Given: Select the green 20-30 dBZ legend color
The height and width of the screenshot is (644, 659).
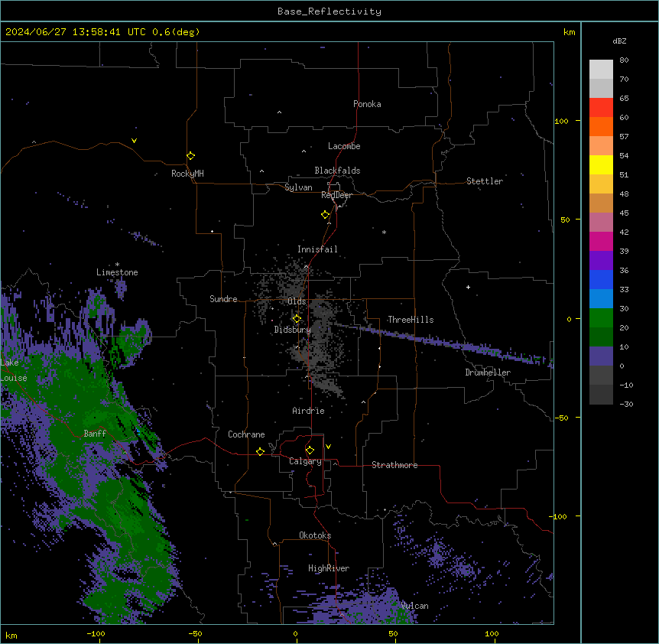Looking at the screenshot, I should coord(601,318).
